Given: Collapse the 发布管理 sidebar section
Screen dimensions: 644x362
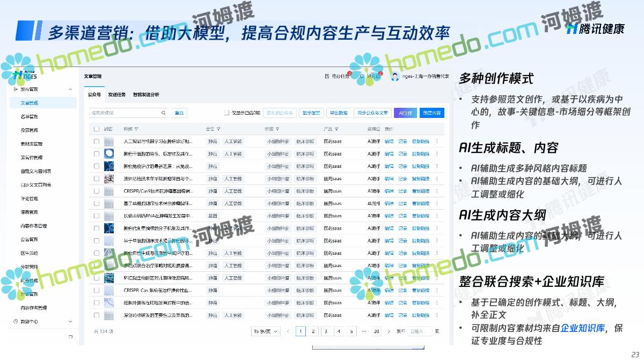Looking at the screenshot, I should (x=70, y=90).
